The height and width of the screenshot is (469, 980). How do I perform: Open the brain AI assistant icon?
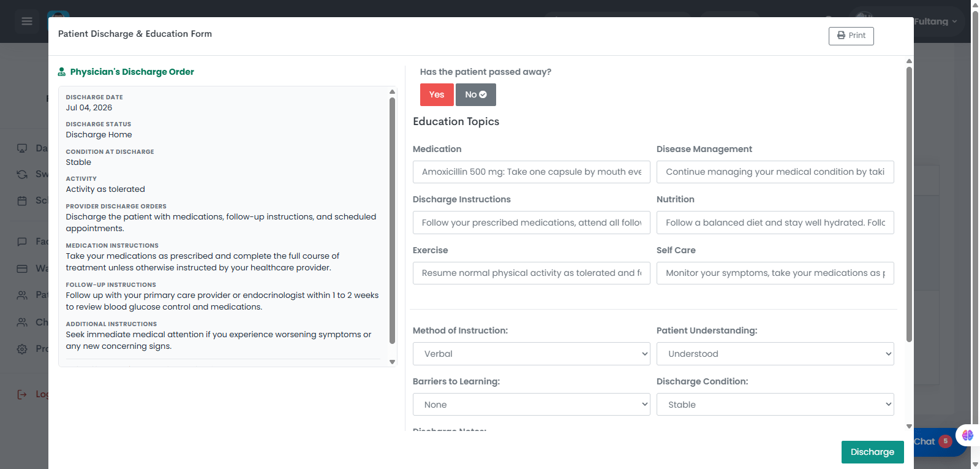point(968,435)
